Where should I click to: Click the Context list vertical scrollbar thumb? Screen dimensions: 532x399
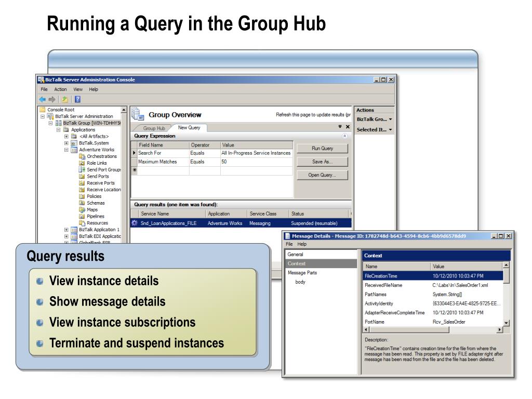(506, 276)
